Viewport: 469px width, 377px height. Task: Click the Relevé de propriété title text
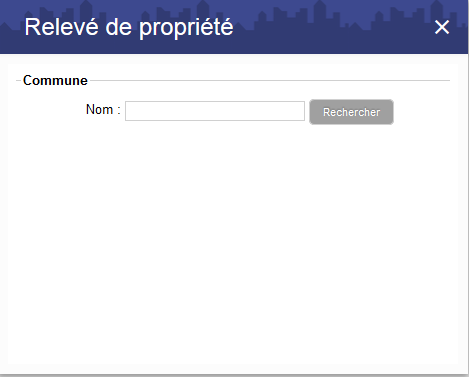point(129,27)
